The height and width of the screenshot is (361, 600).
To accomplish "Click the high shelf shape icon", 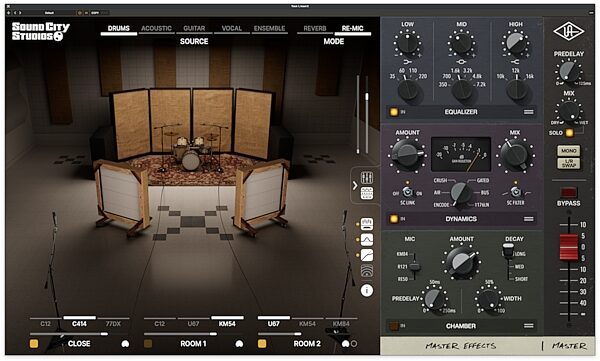I will click(x=515, y=62).
